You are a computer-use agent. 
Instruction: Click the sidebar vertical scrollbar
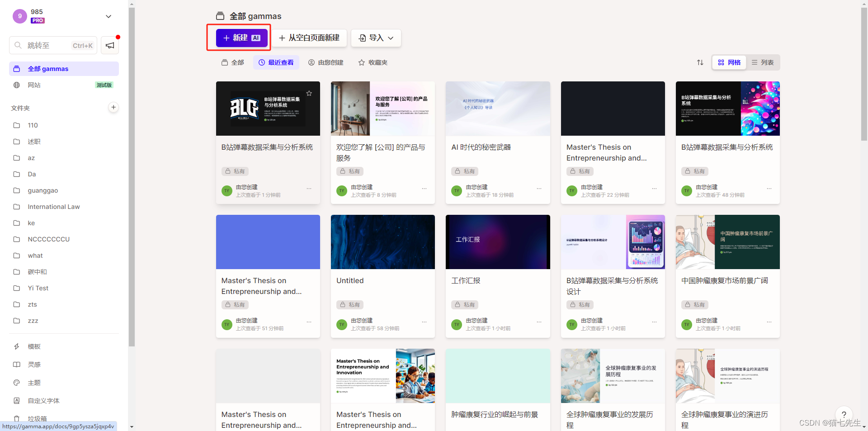[132, 176]
